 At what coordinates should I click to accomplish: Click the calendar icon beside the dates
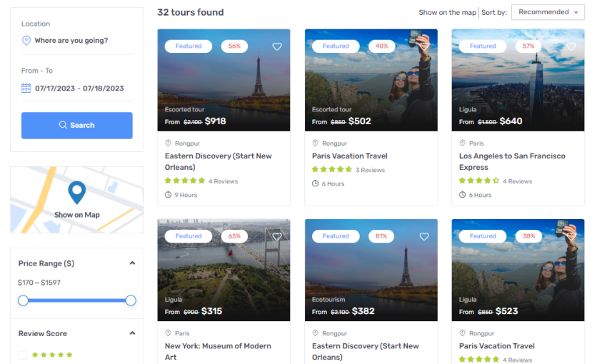[26, 89]
